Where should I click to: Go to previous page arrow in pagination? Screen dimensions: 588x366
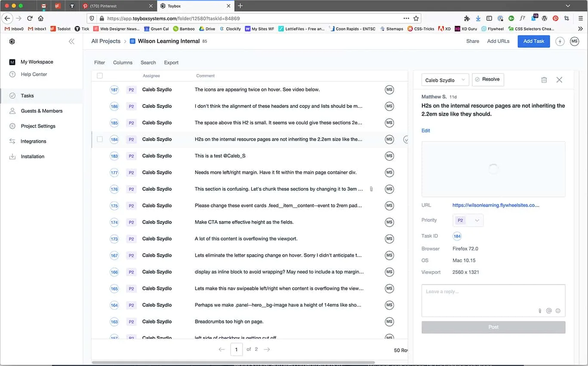click(x=222, y=350)
